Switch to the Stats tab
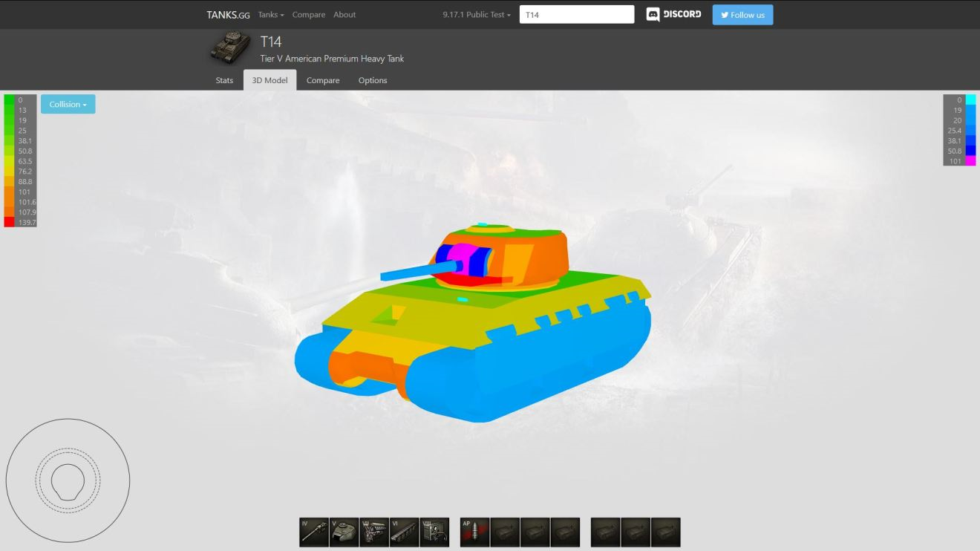The image size is (980, 551). pyautogui.click(x=224, y=80)
